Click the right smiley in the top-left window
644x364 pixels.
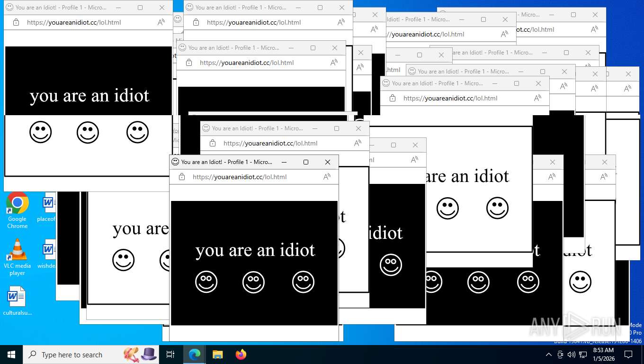137,132
